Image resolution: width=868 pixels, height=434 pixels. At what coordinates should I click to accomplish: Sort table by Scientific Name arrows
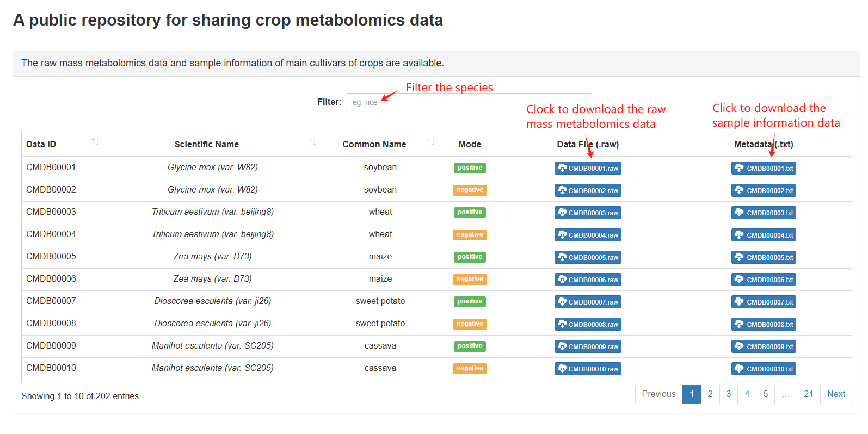pyautogui.click(x=312, y=142)
